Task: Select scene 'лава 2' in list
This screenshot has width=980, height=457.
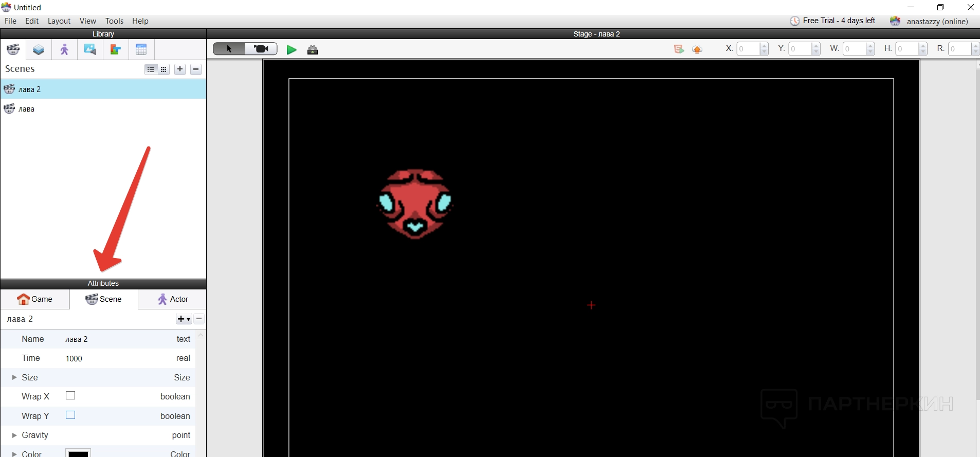Action: [x=103, y=89]
